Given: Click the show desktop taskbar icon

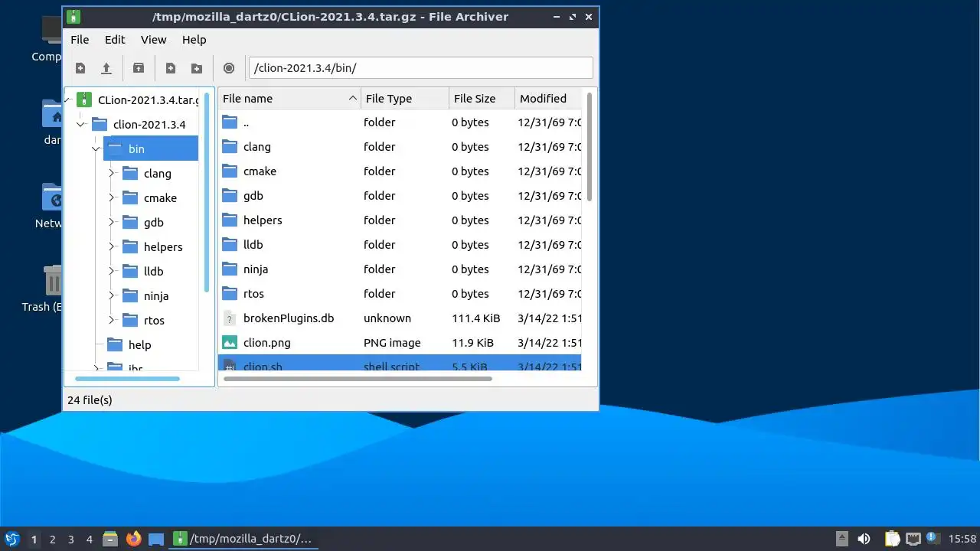Looking at the screenshot, I should [x=156, y=539].
